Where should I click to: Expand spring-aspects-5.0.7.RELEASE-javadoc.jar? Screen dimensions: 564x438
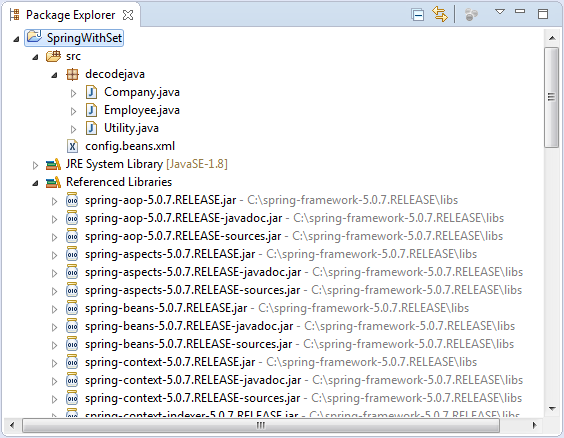pyautogui.click(x=54, y=273)
